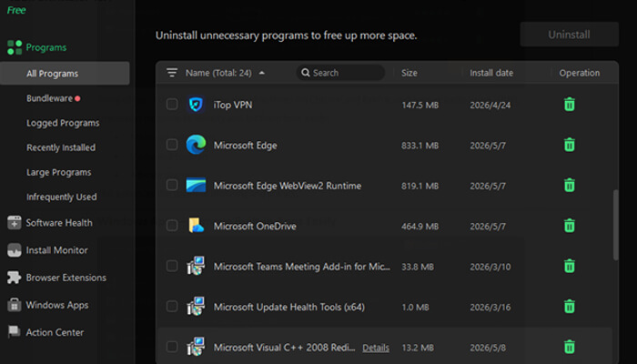Click the iTop VPN program name
637x364 pixels.
coord(233,105)
